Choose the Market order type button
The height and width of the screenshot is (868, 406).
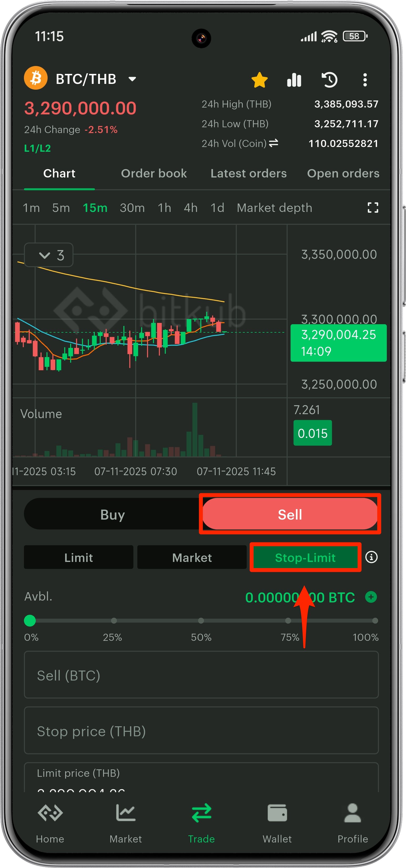192,557
